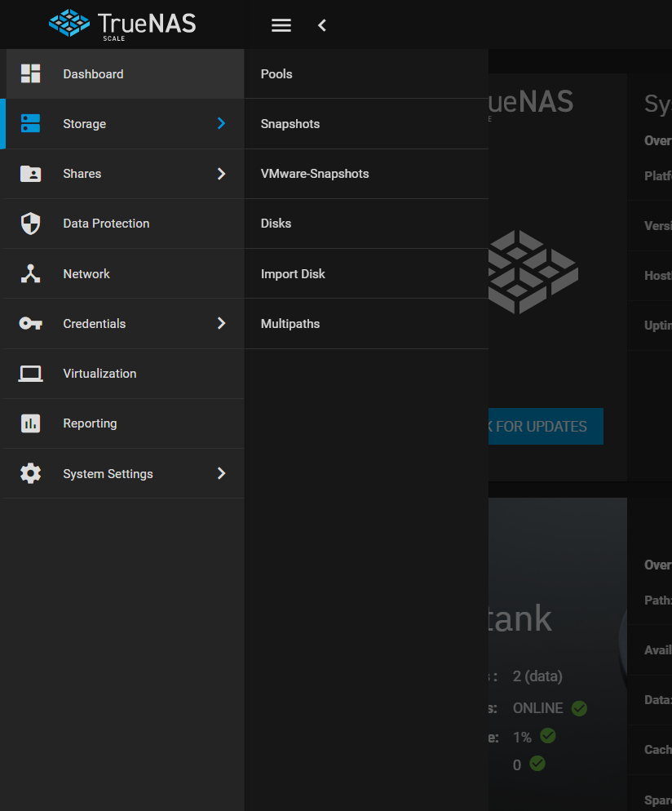
Task: Click the tank pool name
Action: pyautogui.click(x=520, y=618)
